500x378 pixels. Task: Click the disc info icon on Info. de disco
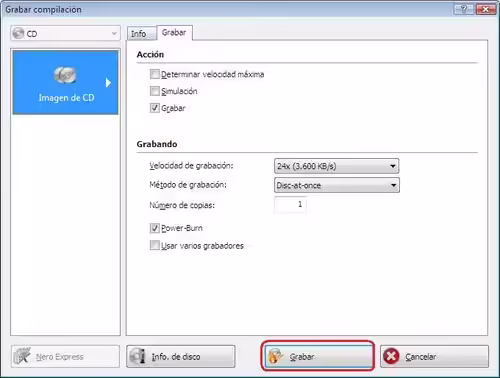[x=137, y=356]
